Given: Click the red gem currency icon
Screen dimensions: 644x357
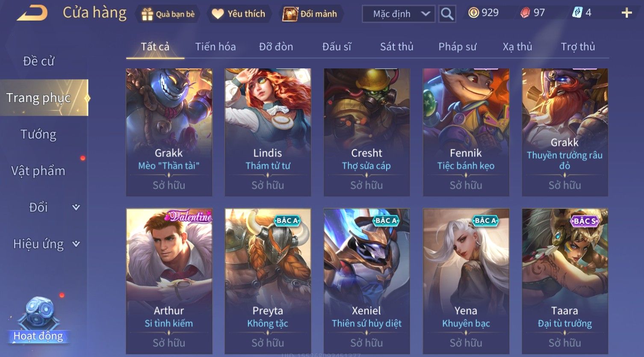Looking at the screenshot, I should point(525,13).
